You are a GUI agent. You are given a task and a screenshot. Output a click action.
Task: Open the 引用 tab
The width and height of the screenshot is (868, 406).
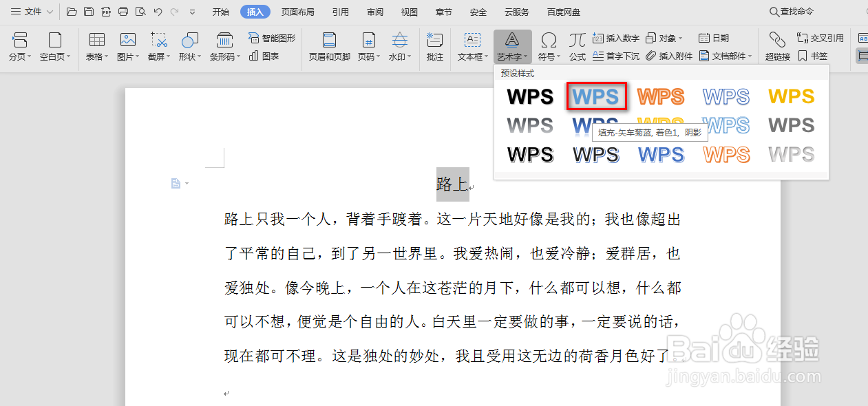pos(340,12)
